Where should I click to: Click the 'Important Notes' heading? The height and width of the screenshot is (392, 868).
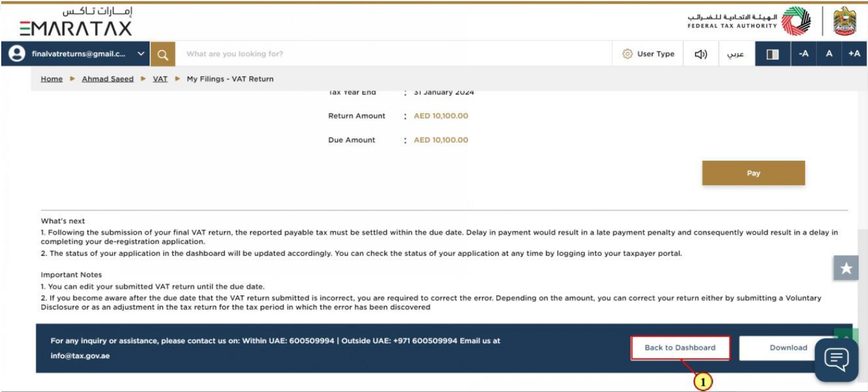click(x=71, y=274)
